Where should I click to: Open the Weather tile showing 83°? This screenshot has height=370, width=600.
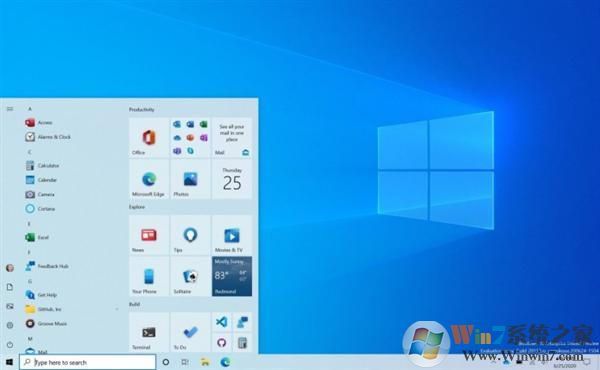pos(232,276)
